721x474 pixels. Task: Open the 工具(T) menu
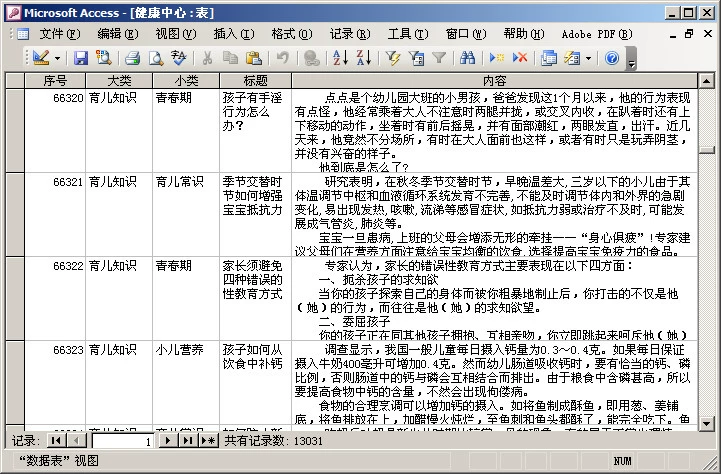point(408,34)
